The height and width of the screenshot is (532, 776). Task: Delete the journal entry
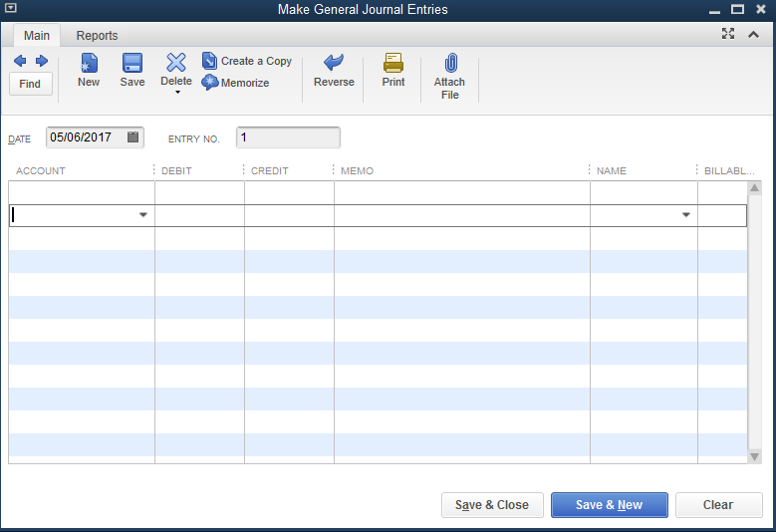coord(176,70)
